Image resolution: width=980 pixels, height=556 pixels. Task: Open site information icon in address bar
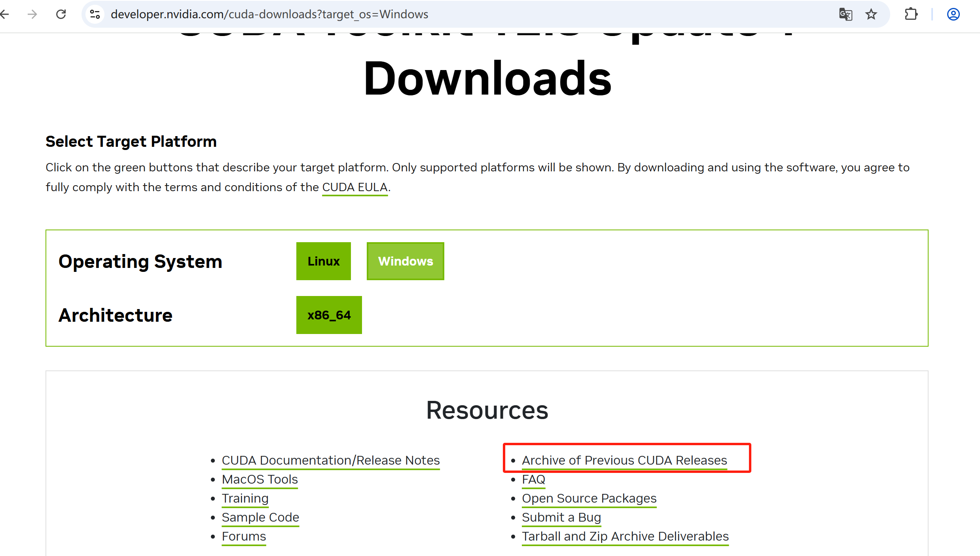click(95, 15)
